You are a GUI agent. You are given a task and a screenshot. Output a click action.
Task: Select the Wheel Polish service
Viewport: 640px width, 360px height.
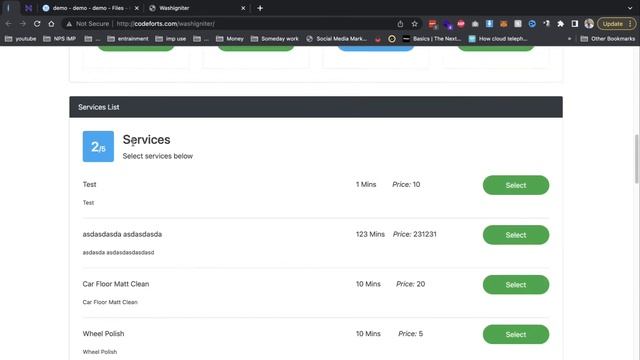coord(516,335)
